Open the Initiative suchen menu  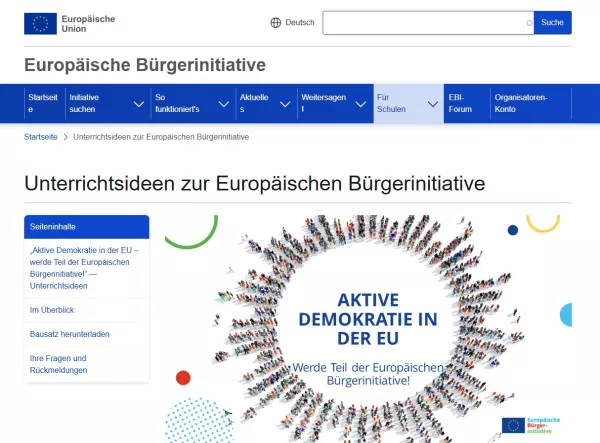tap(84, 103)
